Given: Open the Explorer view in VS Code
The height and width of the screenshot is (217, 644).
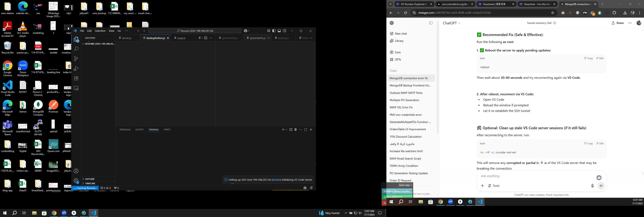Looking at the screenshot, I should [76, 39].
